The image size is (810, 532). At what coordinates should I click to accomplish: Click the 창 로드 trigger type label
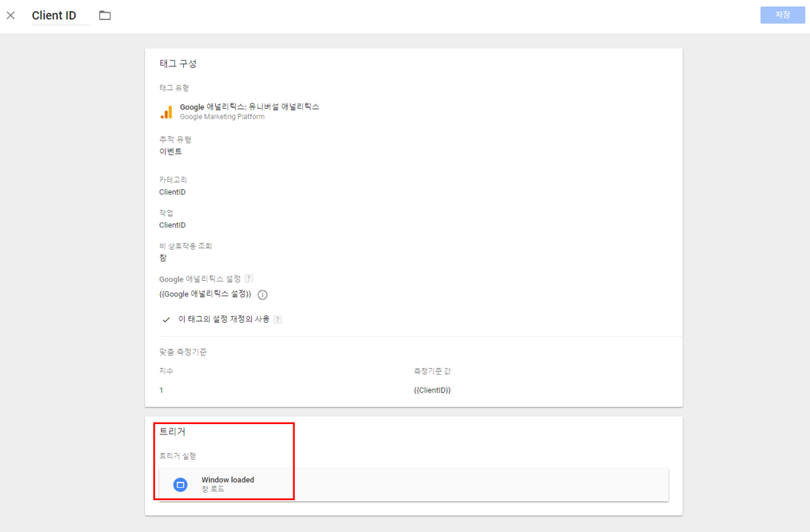point(213,489)
